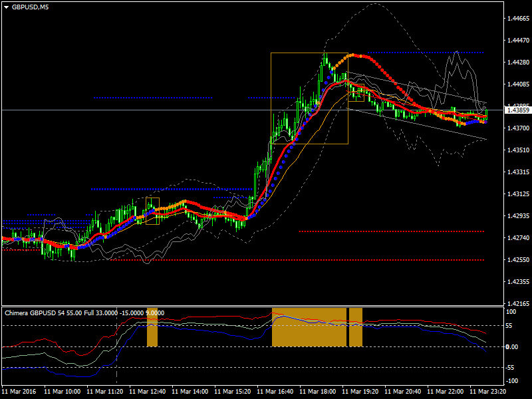Click the 11 Mar 19:20 time label

coord(360,392)
